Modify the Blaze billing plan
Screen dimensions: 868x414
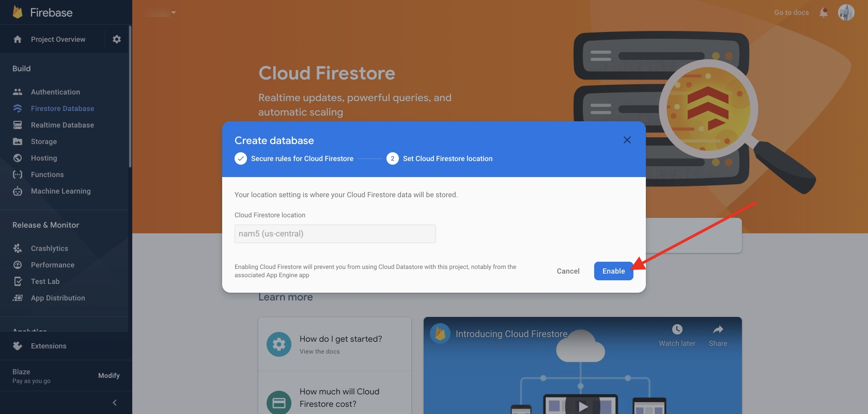tap(109, 376)
